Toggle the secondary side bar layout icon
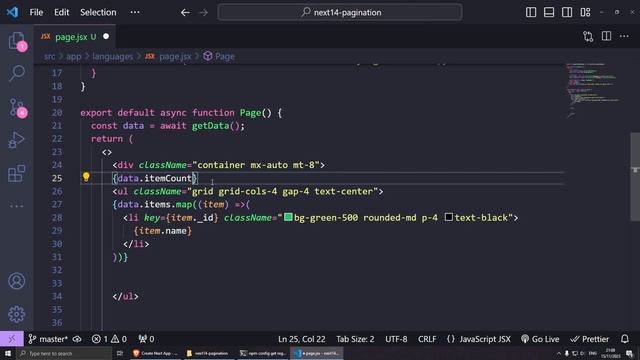Screen dimensions: 640x360 tap(567, 12)
